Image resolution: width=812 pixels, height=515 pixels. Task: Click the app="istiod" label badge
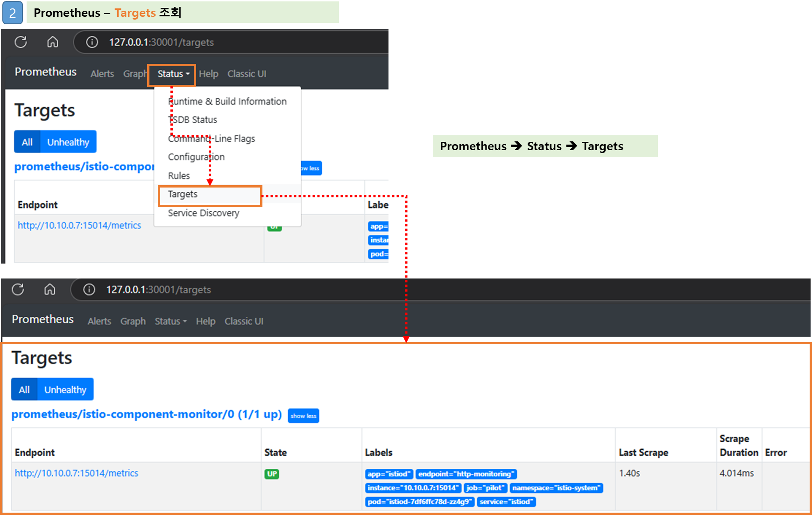pos(389,474)
